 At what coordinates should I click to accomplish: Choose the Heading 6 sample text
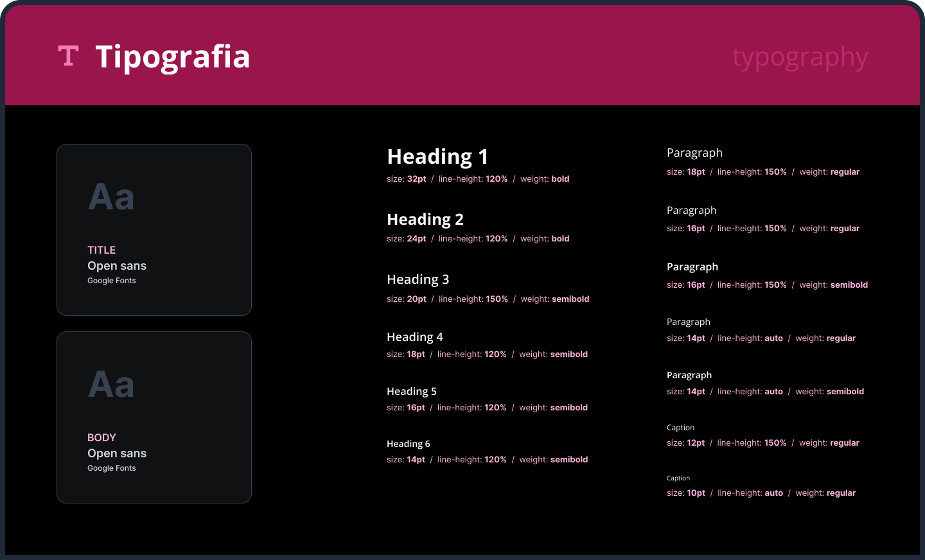[408, 444]
